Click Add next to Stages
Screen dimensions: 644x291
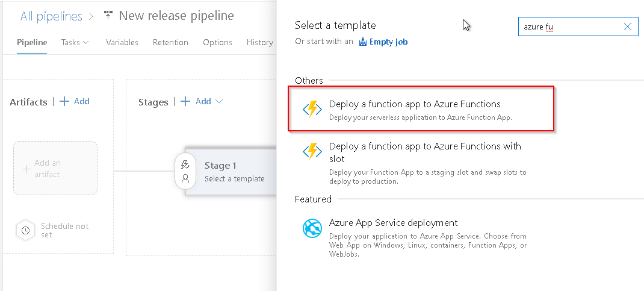tap(203, 102)
